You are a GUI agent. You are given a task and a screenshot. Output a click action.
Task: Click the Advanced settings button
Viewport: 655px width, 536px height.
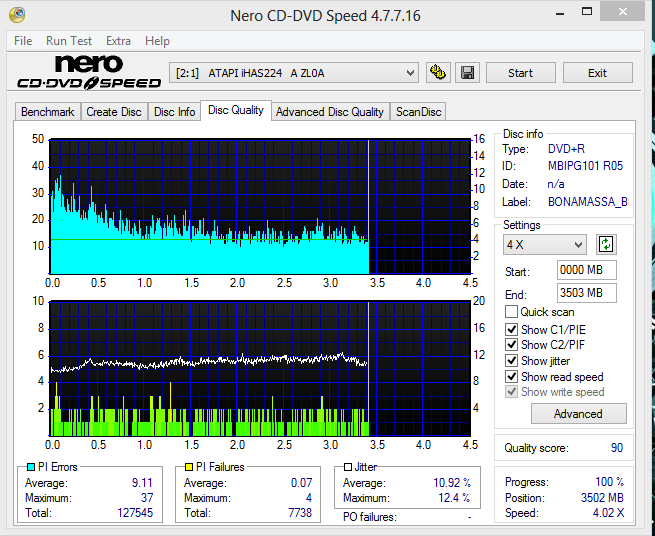click(578, 414)
